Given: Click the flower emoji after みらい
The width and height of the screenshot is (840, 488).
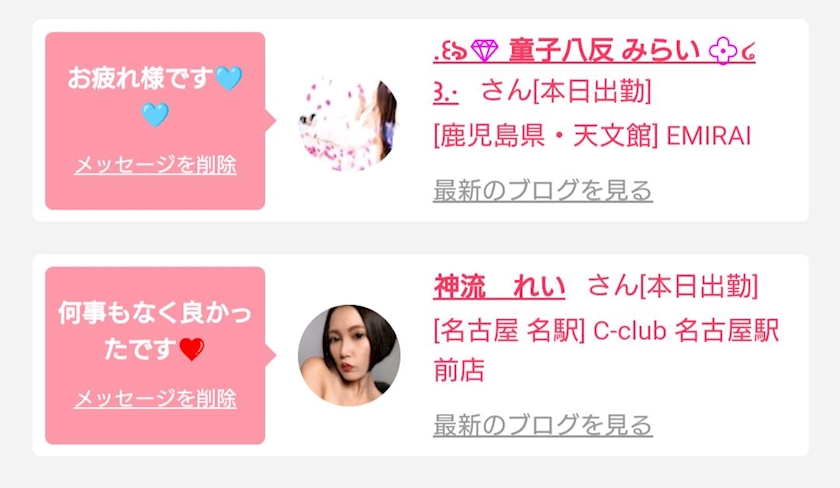Looking at the screenshot, I should point(723,51).
